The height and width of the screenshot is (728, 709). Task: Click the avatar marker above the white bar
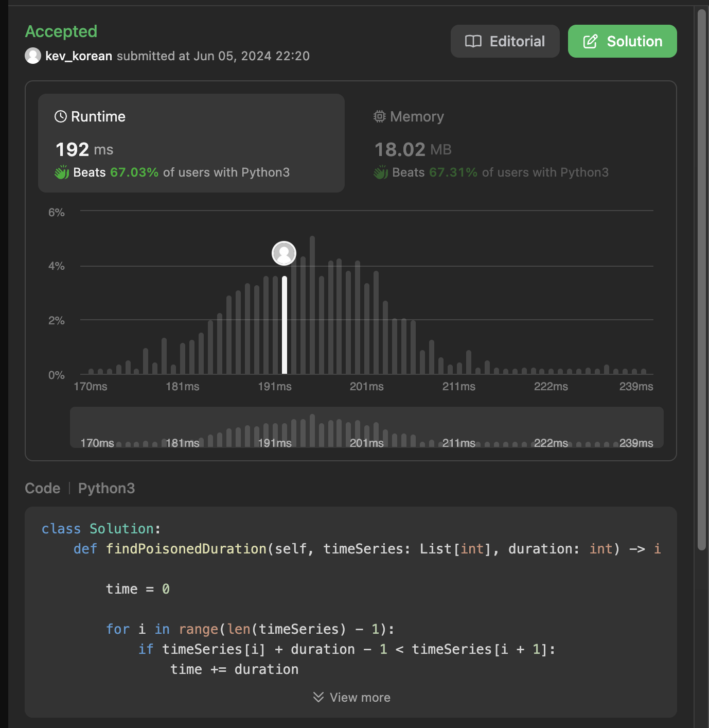coord(284,253)
